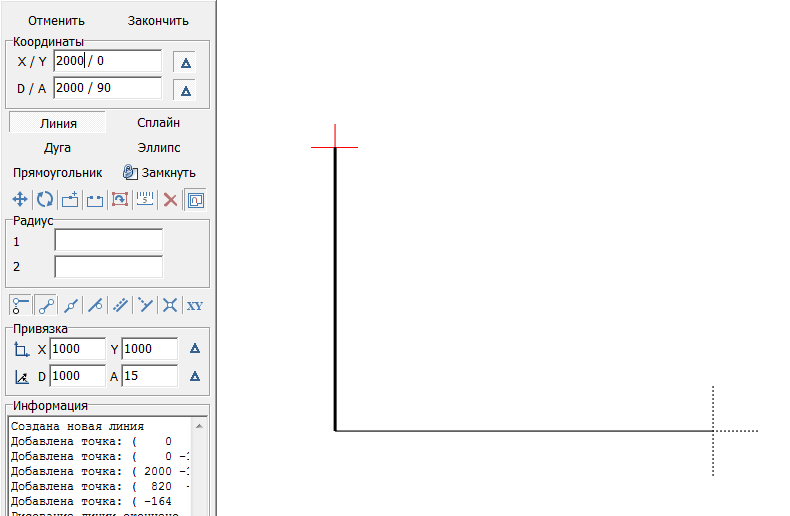The image size is (790, 516).
Task: Toggle the endpoint snap icon with two circles
Action: tap(46, 305)
